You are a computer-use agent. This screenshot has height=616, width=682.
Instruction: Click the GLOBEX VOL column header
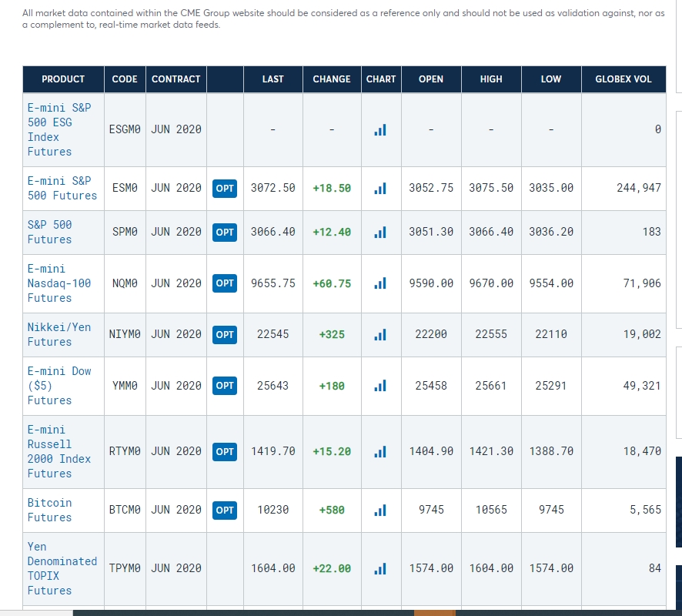623,79
